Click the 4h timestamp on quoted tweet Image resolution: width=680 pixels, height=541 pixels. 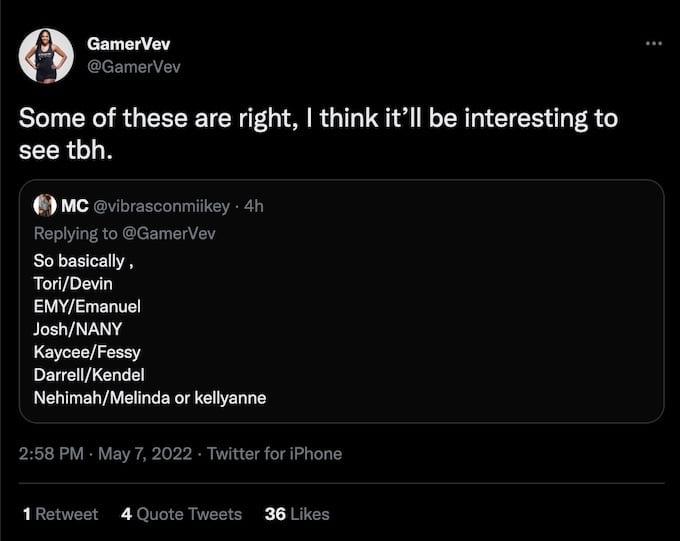click(x=254, y=206)
